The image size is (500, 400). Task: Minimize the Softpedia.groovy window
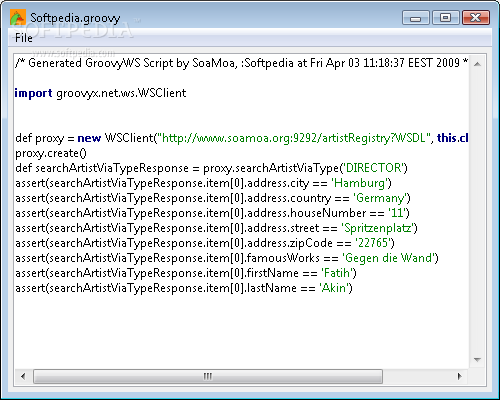416,17
